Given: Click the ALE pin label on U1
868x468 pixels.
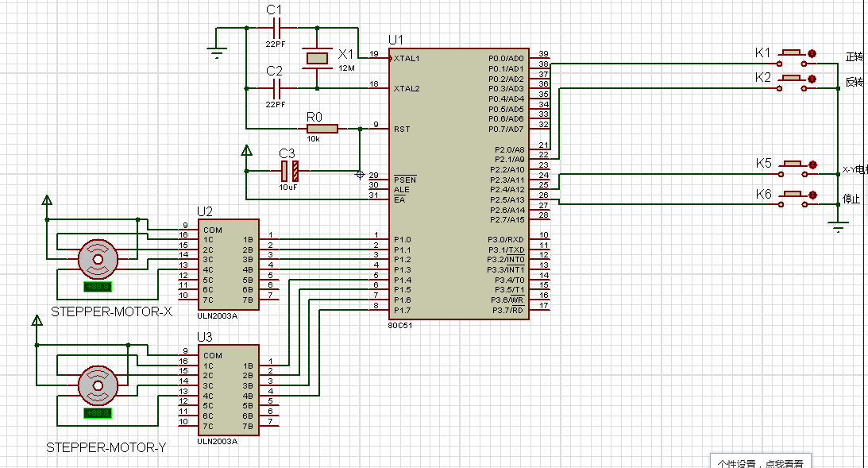Looking at the screenshot, I should tap(401, 190).
